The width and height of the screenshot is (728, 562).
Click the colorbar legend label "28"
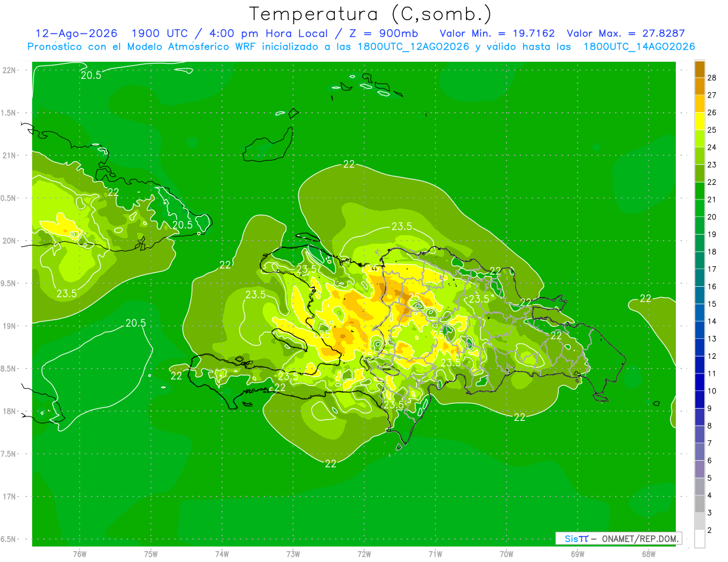(712, 78)
